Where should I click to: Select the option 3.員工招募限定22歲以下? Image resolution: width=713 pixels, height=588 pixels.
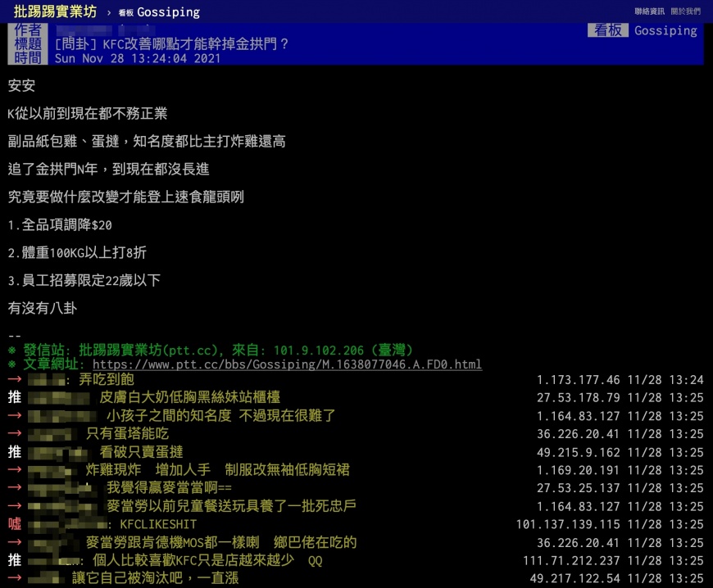pyautogui.click(x=84, y=280)
